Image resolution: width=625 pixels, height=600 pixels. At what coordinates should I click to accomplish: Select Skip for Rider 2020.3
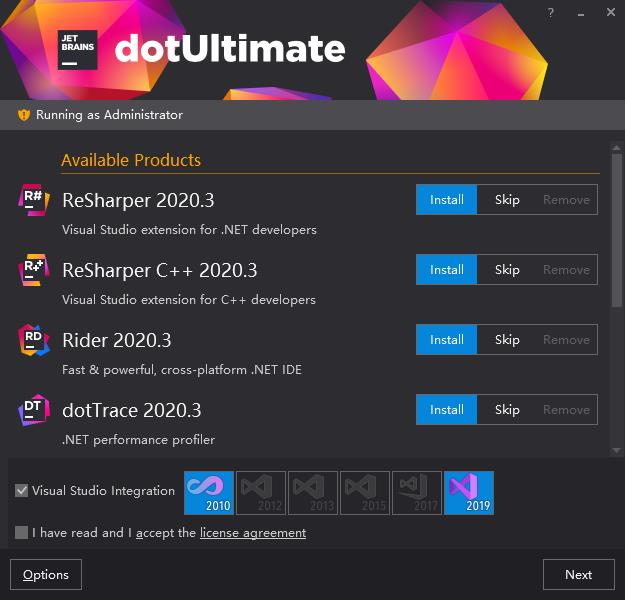(507, 340)
